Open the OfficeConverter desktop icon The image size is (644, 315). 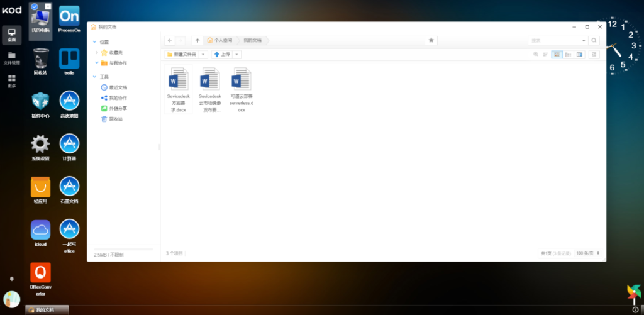tap(40, 279)
